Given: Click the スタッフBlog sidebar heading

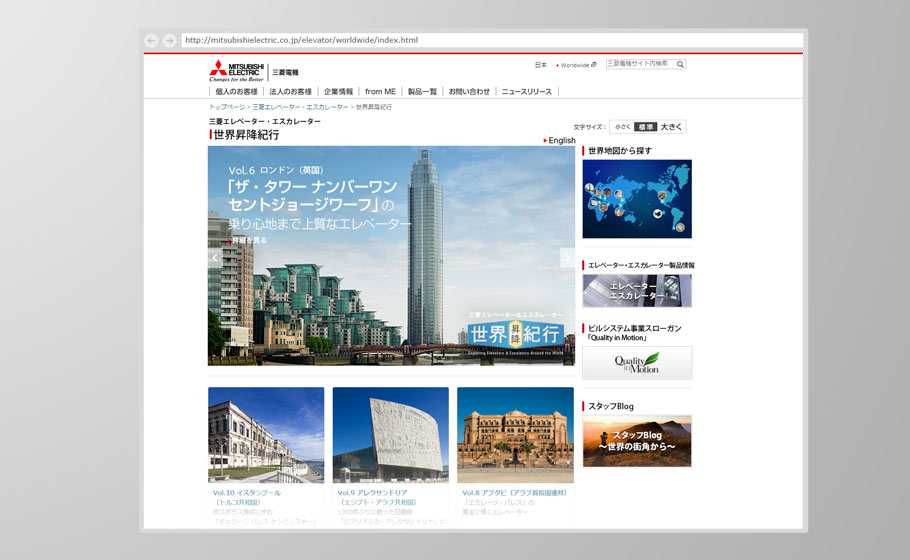Looking at the screenshot, I should (611, 406).
